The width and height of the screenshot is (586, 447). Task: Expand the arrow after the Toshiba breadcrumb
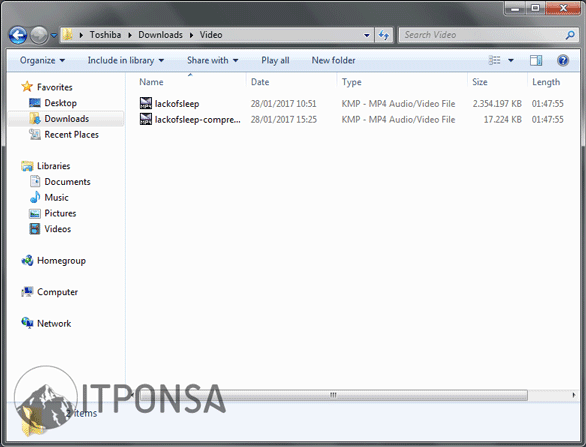pos(130,35)
